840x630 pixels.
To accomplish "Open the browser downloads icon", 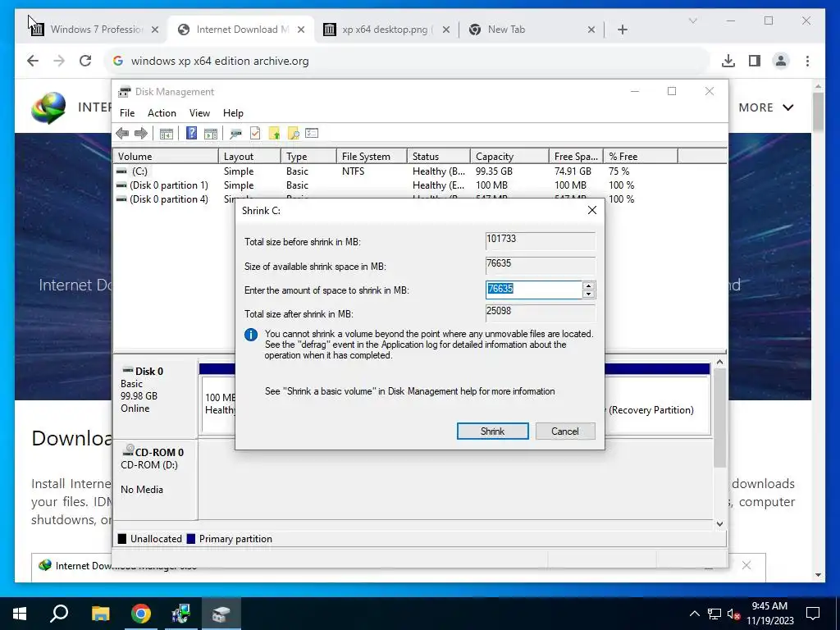I will 728,61.
